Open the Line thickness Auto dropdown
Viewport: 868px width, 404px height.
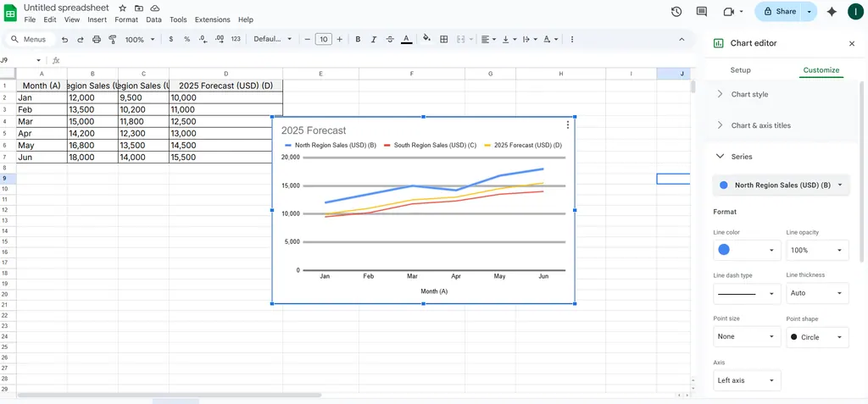point(816,293)
